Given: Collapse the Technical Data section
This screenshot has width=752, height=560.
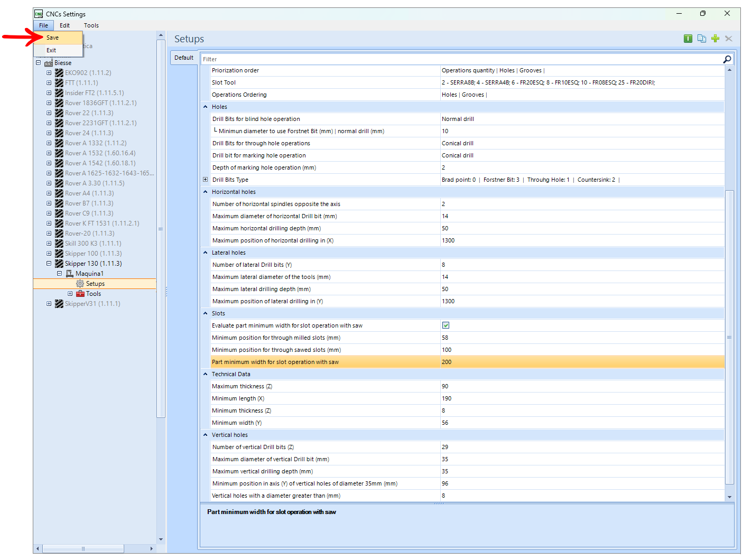Looking at the screenshot, I should coord(206,374).
